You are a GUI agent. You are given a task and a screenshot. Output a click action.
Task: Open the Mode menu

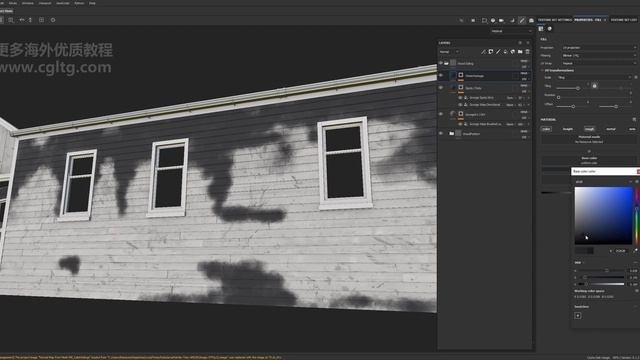point(13,3)
